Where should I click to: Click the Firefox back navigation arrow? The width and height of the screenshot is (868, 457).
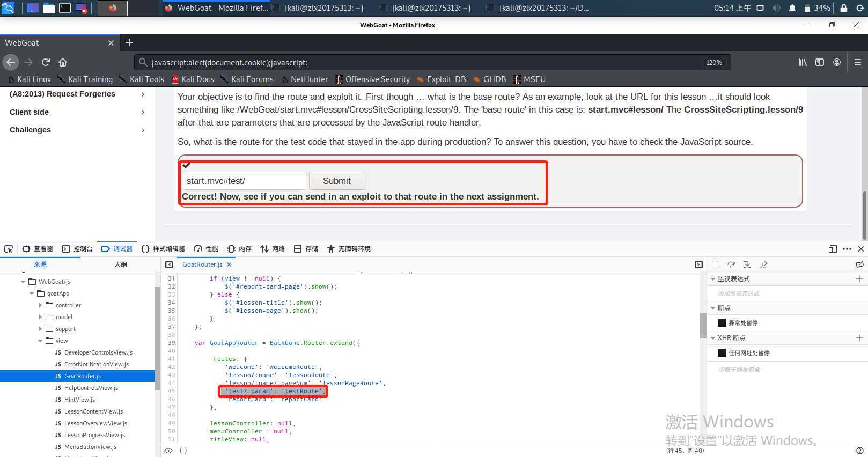click(x=11, y=62)
